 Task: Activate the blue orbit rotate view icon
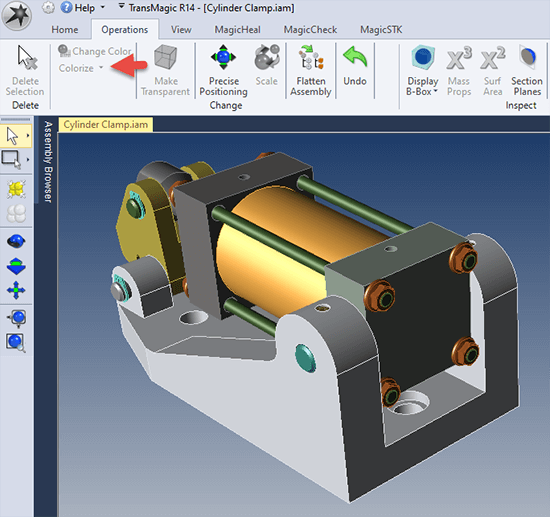click(16, 241)
